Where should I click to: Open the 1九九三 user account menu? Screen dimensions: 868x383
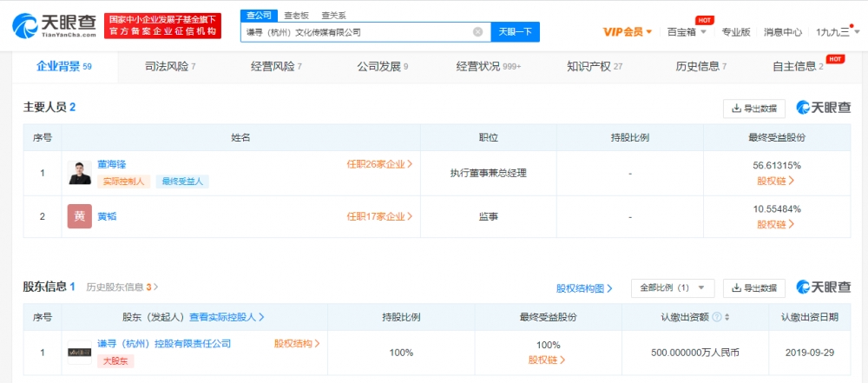(x=837, y=32)
